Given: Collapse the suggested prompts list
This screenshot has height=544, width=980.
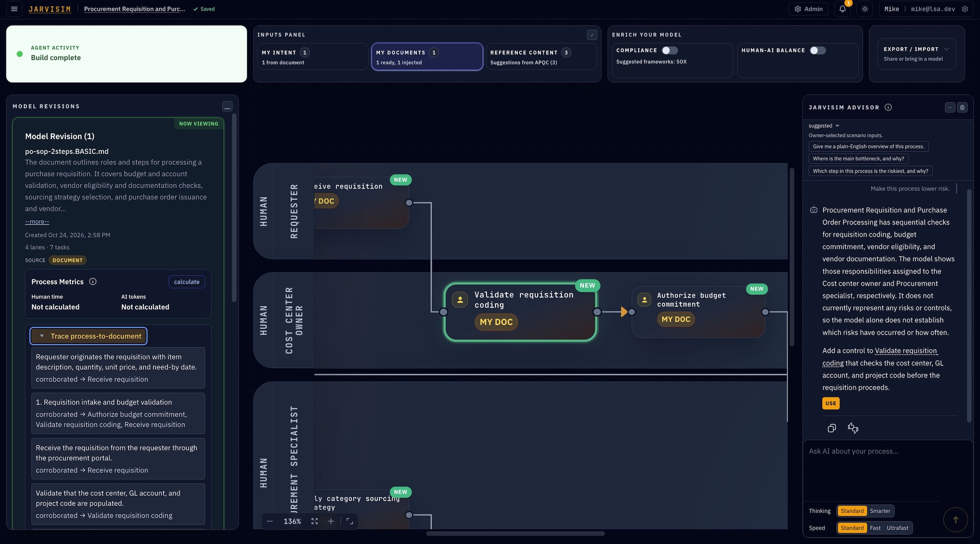Looking at the screenshot, I should 824,126.
